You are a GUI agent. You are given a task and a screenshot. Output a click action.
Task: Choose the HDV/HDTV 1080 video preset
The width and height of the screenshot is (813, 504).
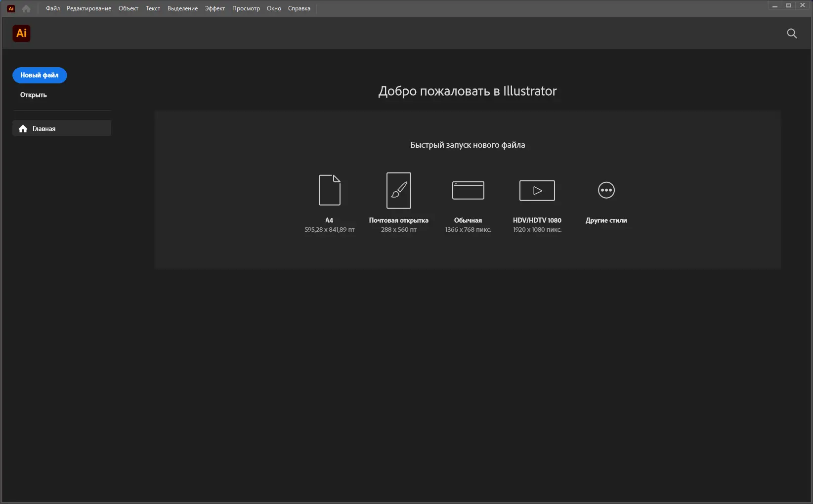pos(537,190)
